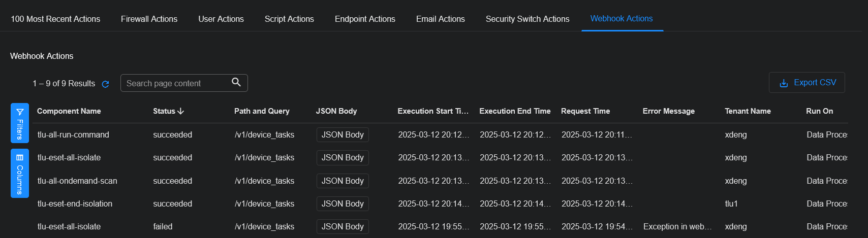Open the Script Actions tab
Viewport: 868px width, 238px height.
click(x=289, y=19)
